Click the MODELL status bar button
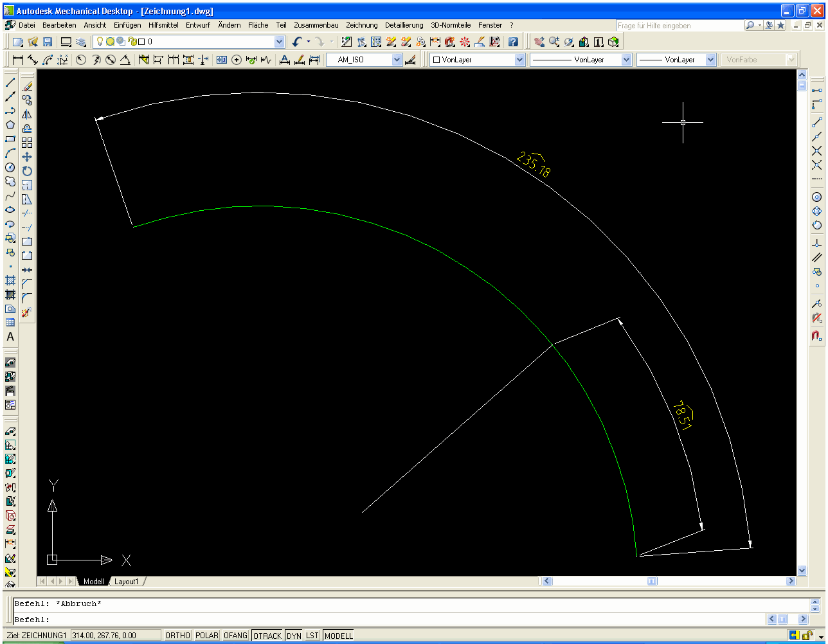This screenshot has height=644, width=828. click(339, 635)
